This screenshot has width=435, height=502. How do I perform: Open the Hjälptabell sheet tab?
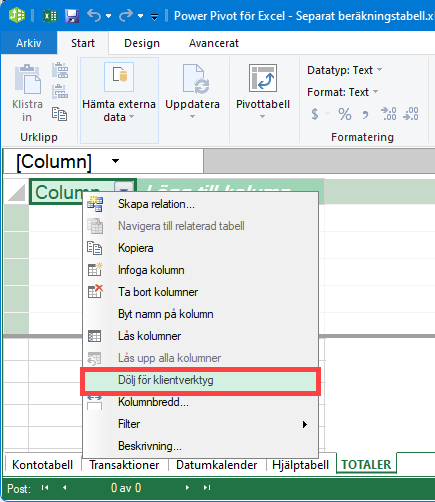300,465
